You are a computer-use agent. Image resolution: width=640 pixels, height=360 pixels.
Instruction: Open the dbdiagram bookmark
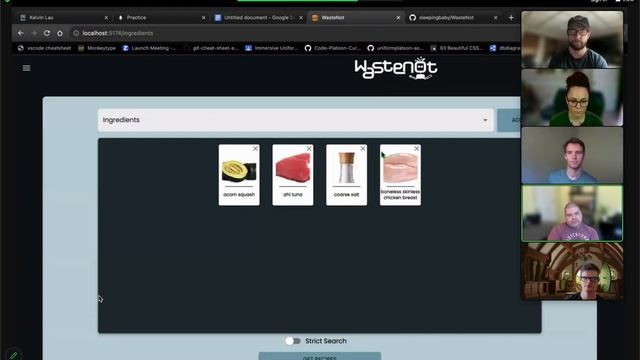505,48
